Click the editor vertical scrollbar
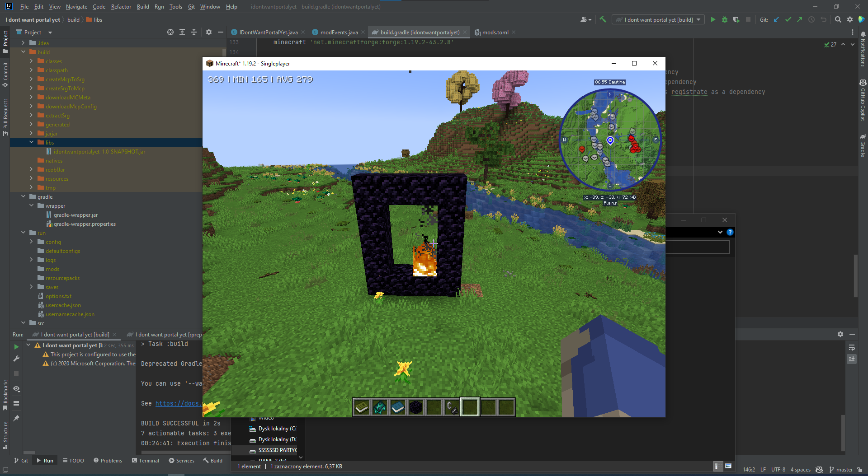This screenshot has width=868, height=476. tap(855, 275)
